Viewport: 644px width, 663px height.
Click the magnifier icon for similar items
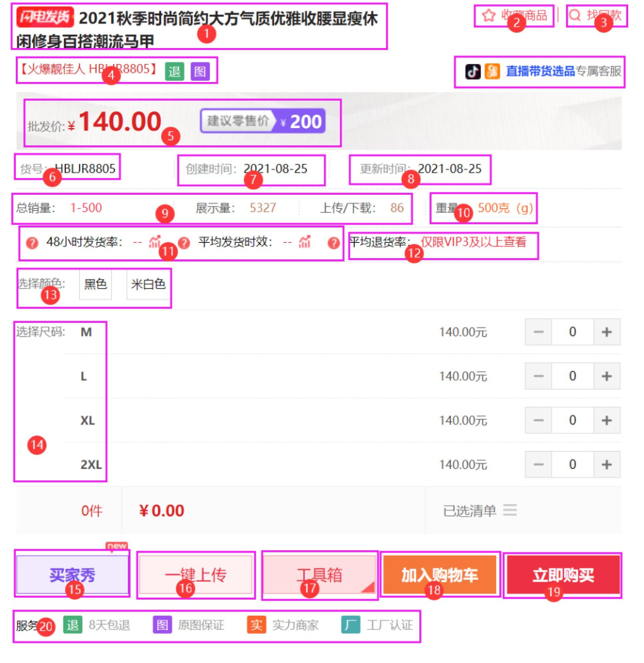coord(575,15)
